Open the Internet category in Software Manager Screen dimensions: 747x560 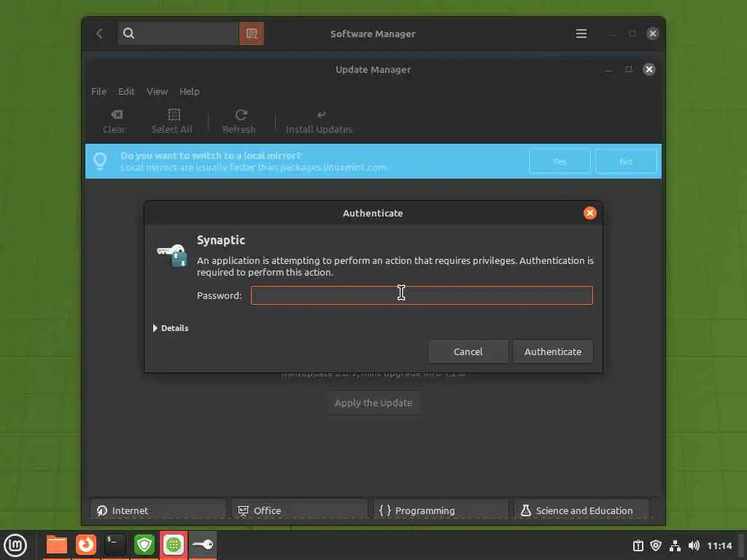tap(158, 510)
